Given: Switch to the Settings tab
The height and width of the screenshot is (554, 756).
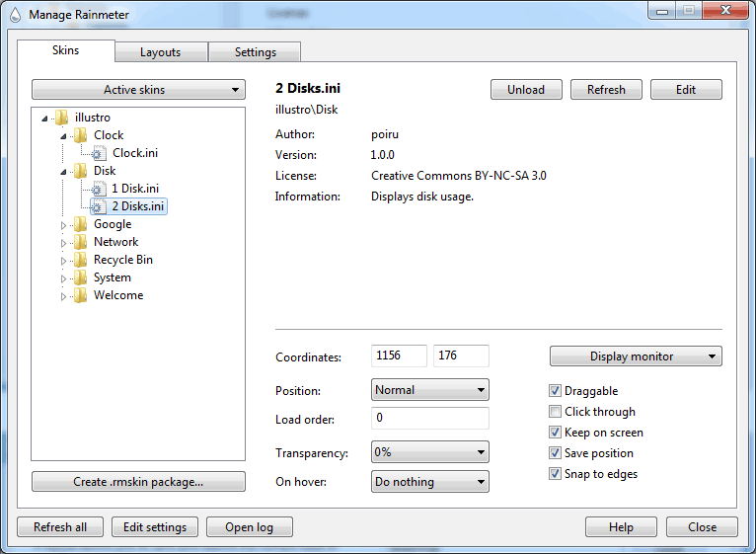Looking at the screenshot, I should click(x=255, y=52).
